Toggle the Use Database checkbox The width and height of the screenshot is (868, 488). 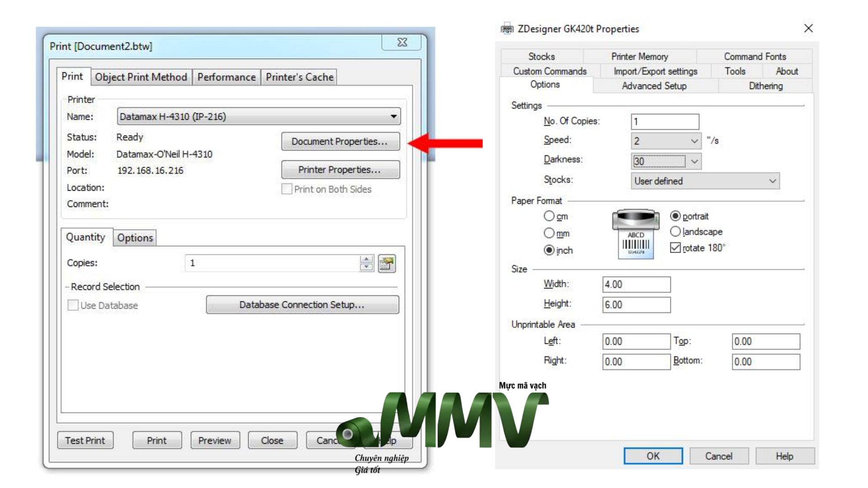pos(73,305)
